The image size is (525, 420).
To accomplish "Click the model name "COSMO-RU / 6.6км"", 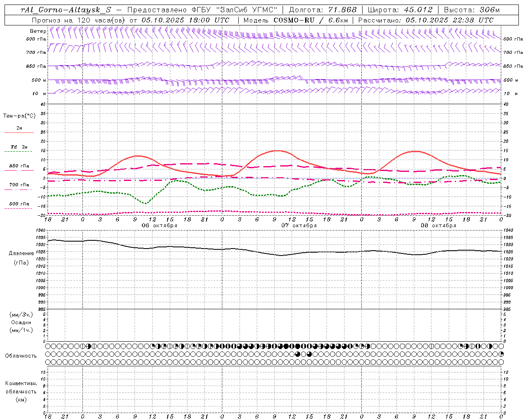I will click(x=310, y=20).
